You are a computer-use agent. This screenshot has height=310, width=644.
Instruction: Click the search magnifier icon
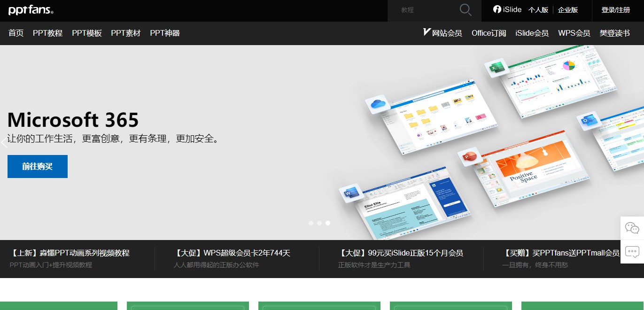466,10
